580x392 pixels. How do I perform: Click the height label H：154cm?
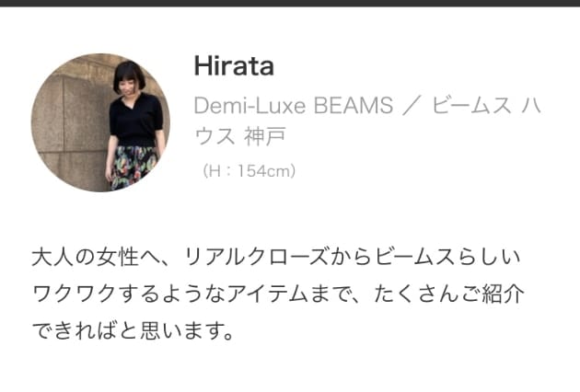pos(249,171)
